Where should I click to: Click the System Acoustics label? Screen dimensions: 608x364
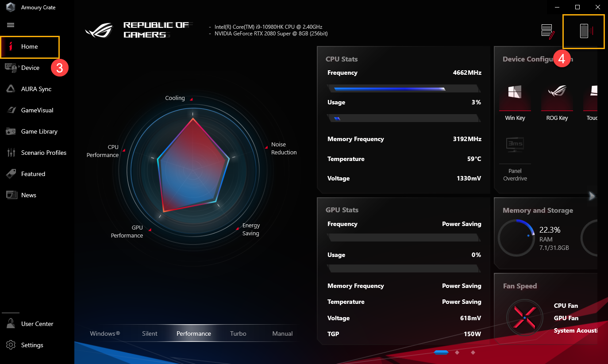click(575, 330)
